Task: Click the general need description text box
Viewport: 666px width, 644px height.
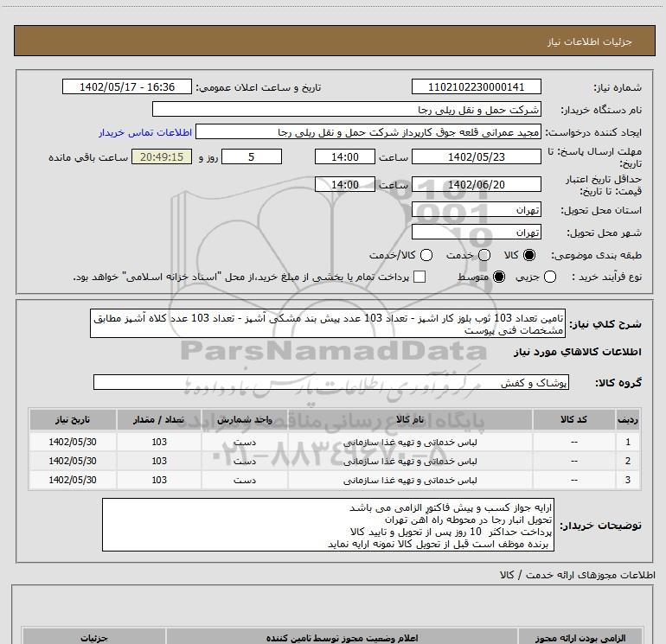Action: coord(328,323)
